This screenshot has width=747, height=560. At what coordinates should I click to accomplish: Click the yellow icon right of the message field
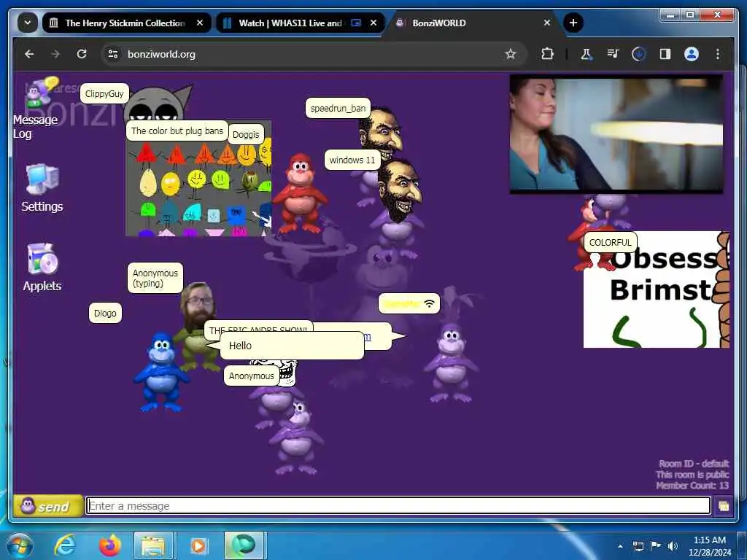click(x=723, y=506)
